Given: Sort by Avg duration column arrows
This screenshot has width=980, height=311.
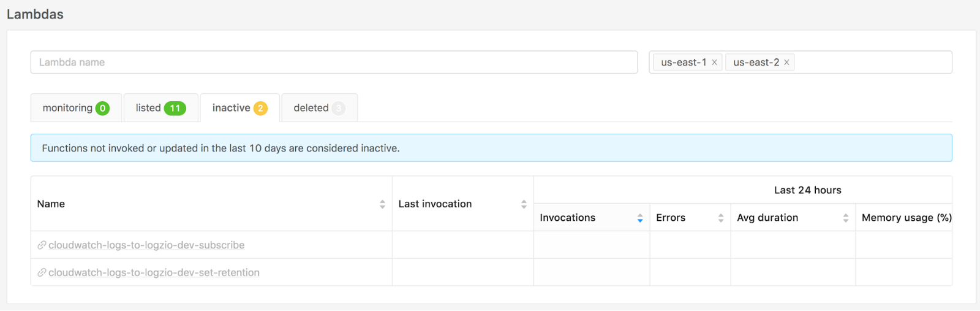Looking at the screenshot, I should (x=846, y=218).
